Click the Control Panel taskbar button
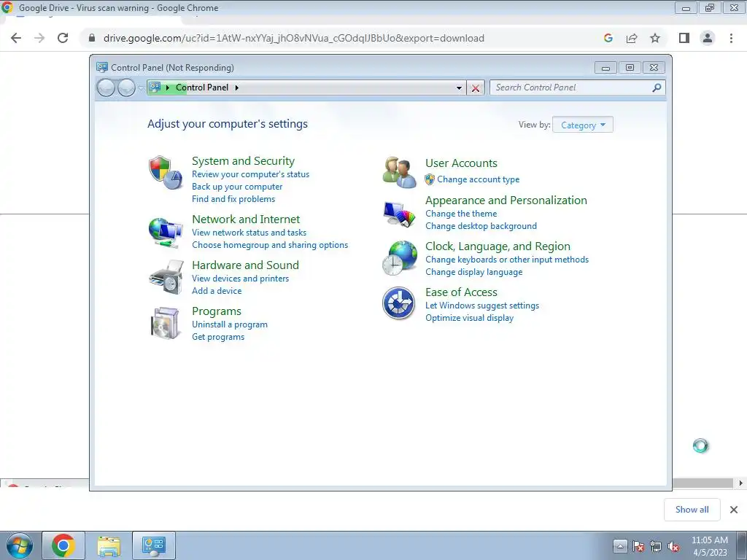Screen dimensions: 747x560 tap(153, 545)
